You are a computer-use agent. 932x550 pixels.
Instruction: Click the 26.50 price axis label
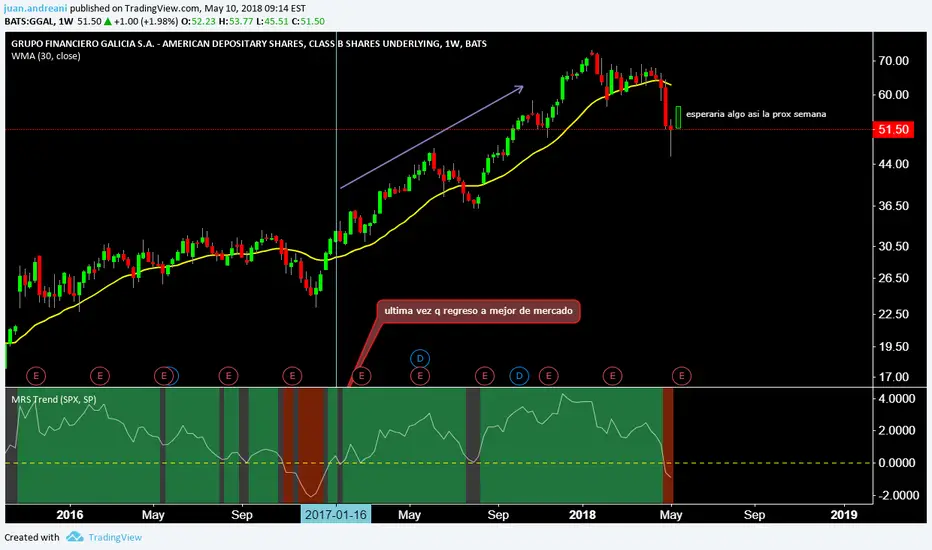click(x=893, y=278)
